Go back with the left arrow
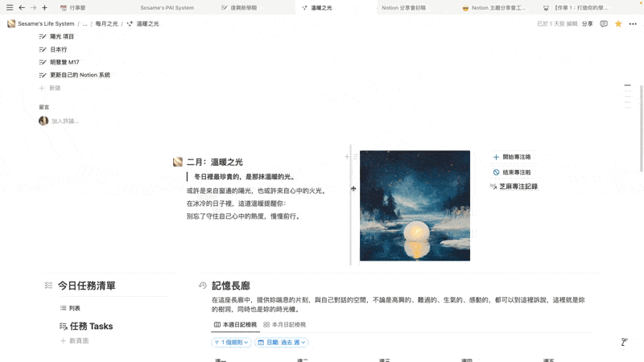The height and width of the screenshot is (362, 644). (x=22, y=7)
